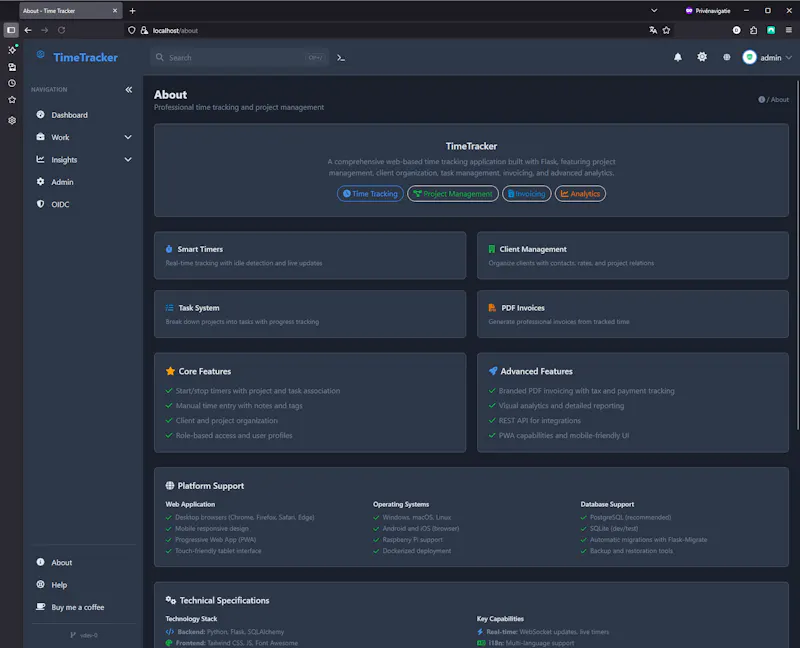Click the Advanced Features heading
800x648 pixels.
pos(536,371)
